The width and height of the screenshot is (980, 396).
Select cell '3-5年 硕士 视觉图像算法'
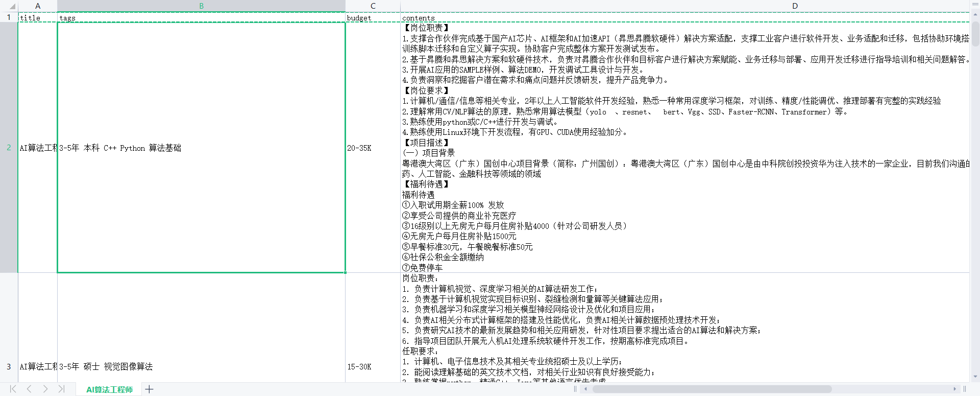tap(201, 328)
